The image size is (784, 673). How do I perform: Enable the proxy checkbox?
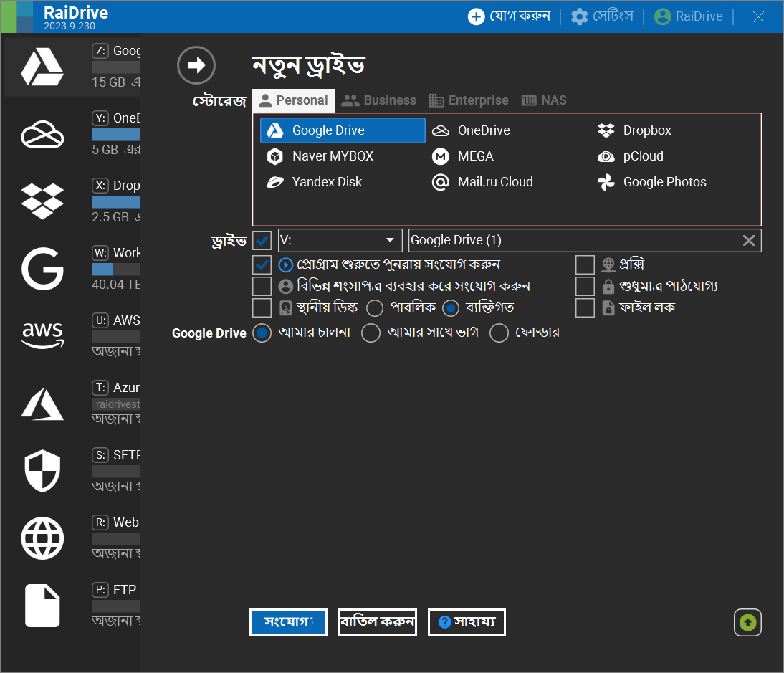[585, 264]
